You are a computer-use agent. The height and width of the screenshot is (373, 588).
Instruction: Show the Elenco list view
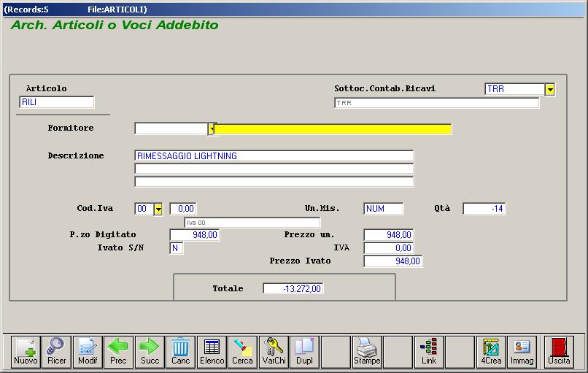212,352
